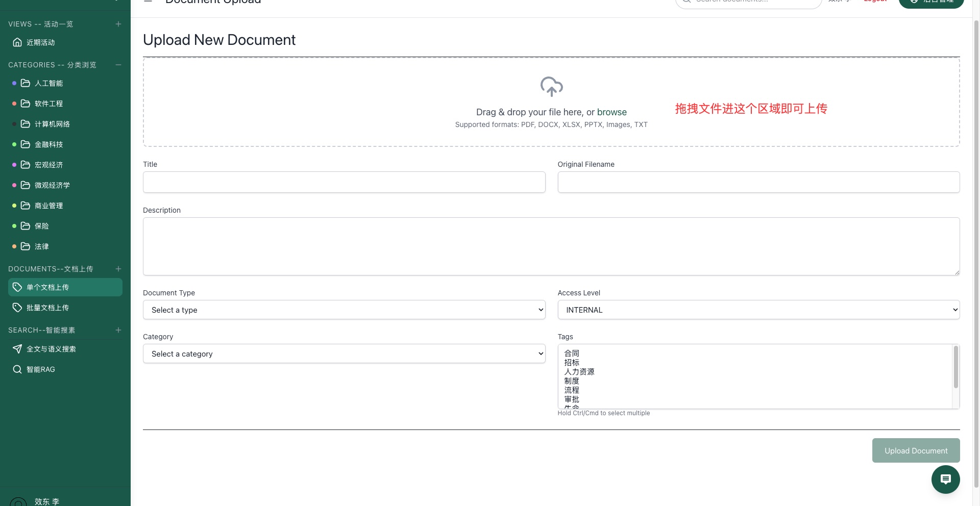Open the 商业管理 category folder
The image size is (980, 506).
click(x=65, y=206)
